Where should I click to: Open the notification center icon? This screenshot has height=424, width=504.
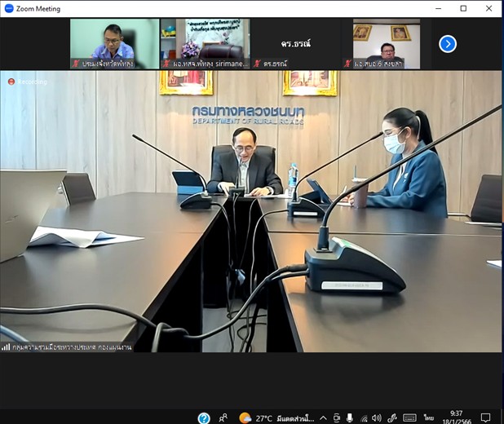click(485, 417)
